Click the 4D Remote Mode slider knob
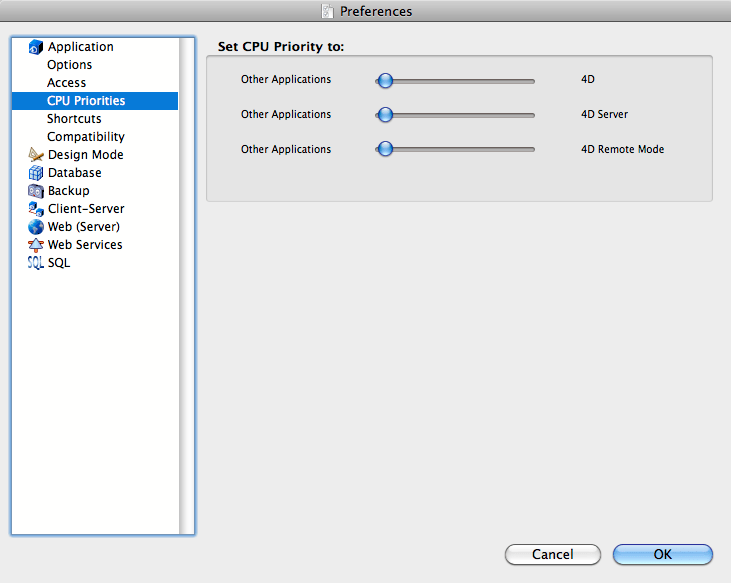This screenshot has height=583, width=731. click(385, 149)
